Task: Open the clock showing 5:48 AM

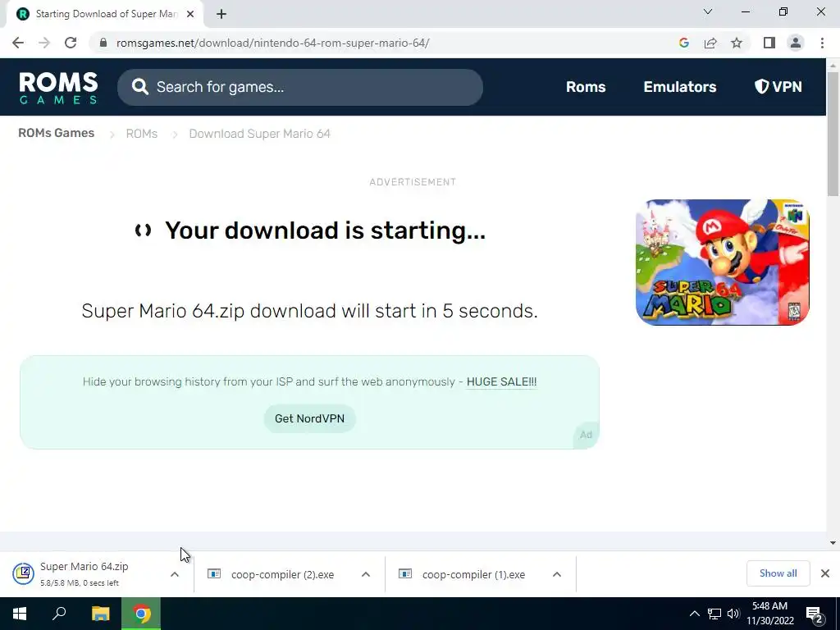Action: 769,614
